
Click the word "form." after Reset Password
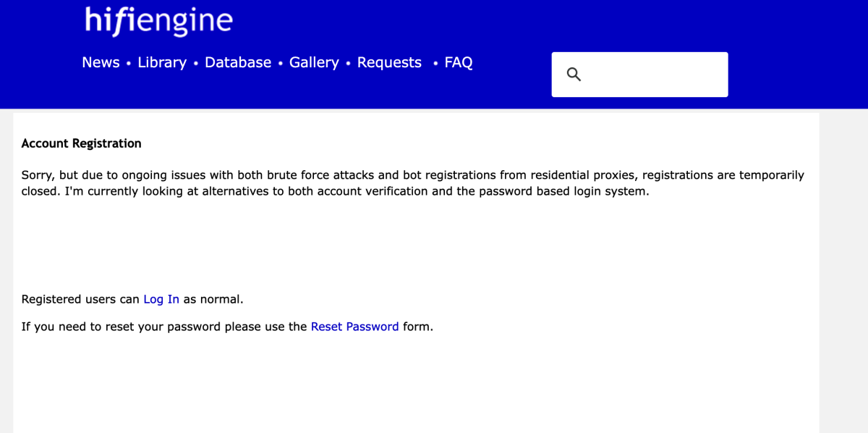click(x=418, y=327)
